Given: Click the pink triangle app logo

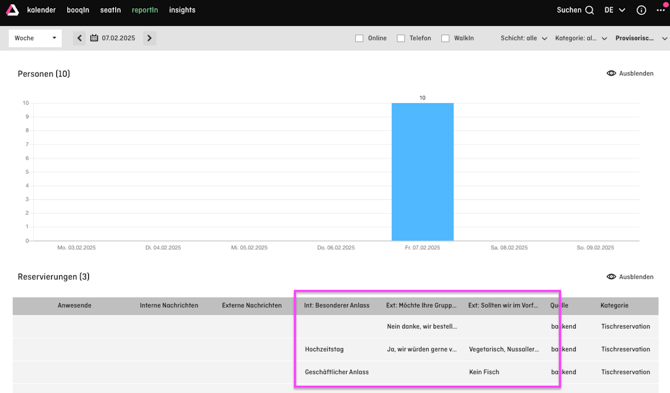Looking at the screenshot, I should tap(12, 10).
